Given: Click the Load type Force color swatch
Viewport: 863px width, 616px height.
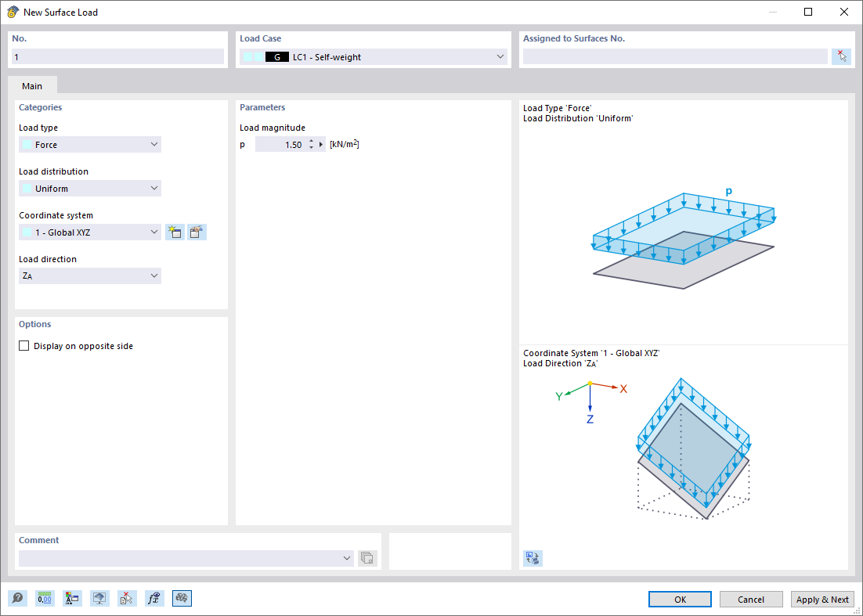Looking at the screenshot, I should 27,145.
